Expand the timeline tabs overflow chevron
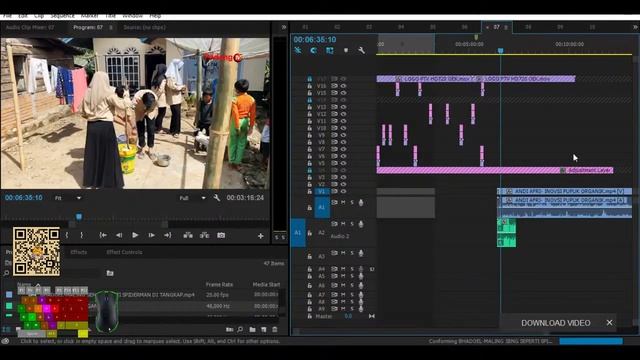 pos(635,27)
